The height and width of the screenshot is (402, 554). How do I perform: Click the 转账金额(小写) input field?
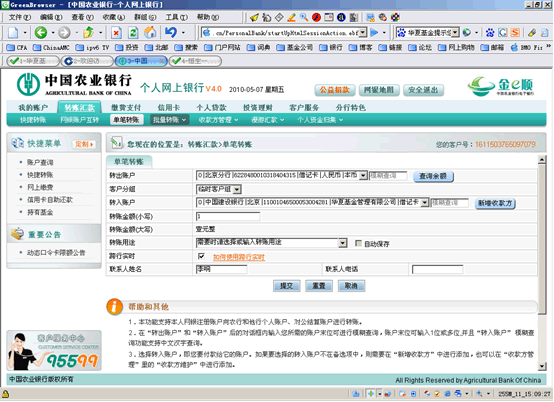point(228,216)
